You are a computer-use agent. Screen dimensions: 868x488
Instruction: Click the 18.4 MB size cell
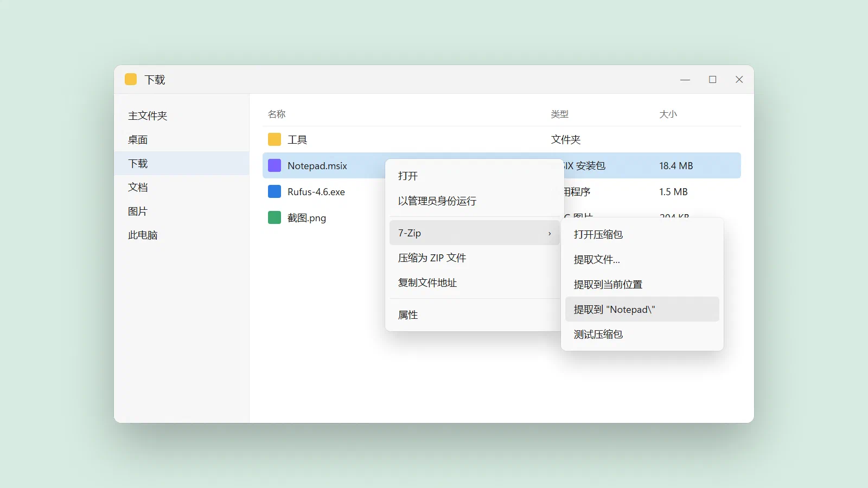tap(676, 165)
